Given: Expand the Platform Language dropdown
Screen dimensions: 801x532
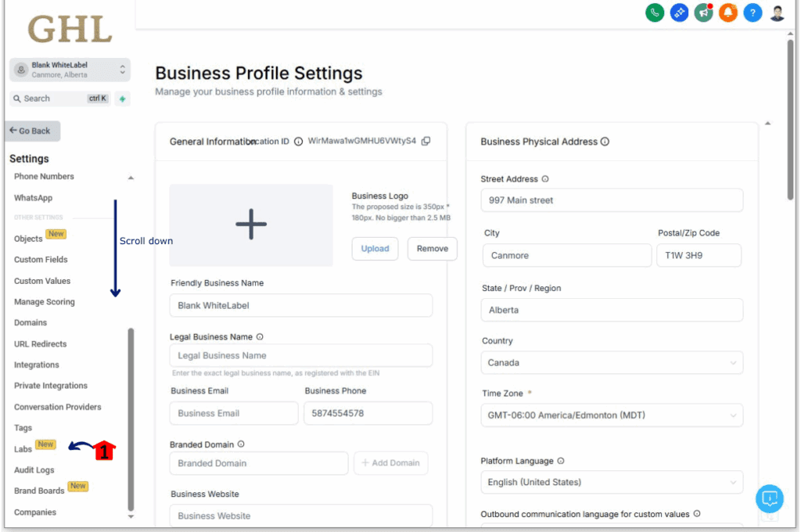Looking at the screenshot, I should tap(612, 482).
